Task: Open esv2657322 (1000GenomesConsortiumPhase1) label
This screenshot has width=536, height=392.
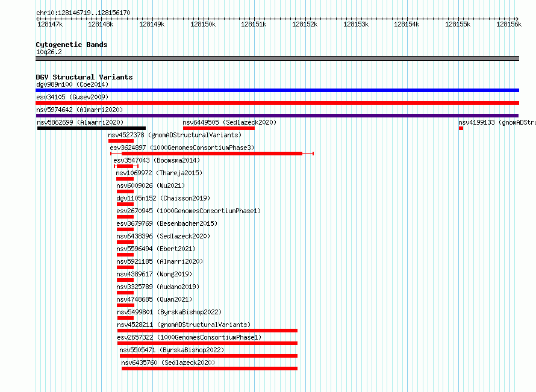Action: click(189, 337)
